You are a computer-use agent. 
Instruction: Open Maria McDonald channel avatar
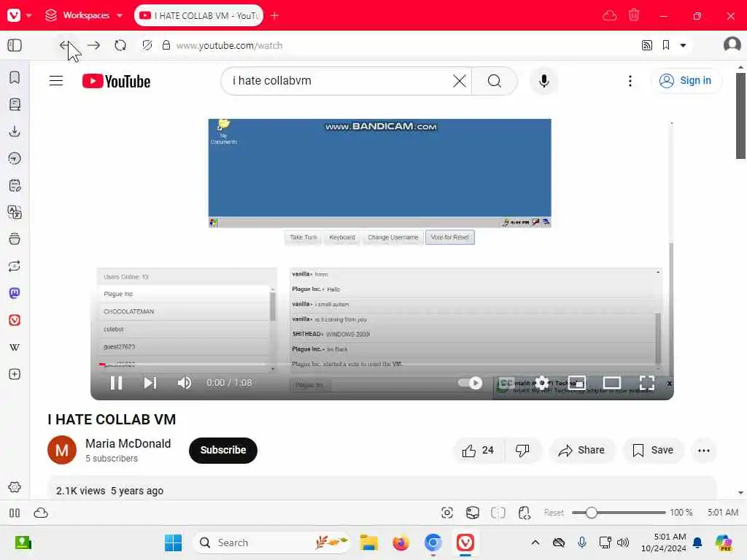pos(62,450)
